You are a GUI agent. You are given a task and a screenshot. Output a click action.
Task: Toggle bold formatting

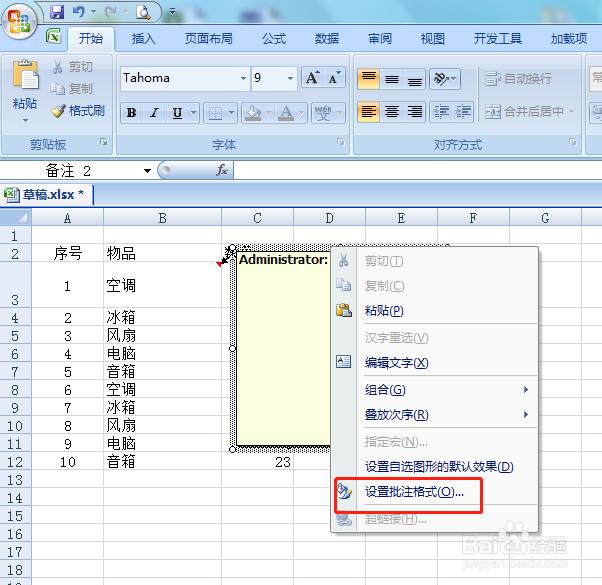click(x=131, y=112)
